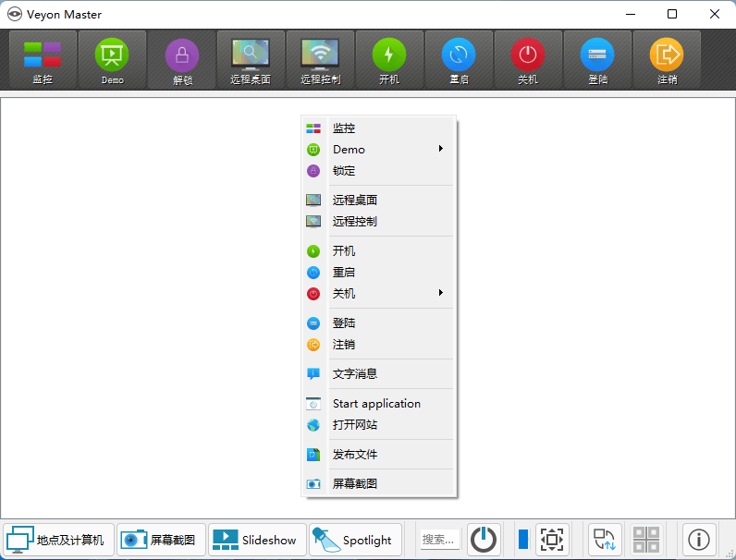Click the red 关机 shutdown toolbar icon
Image resolution: width=736 pixels, height=560 pixels.
pos(528,61)
